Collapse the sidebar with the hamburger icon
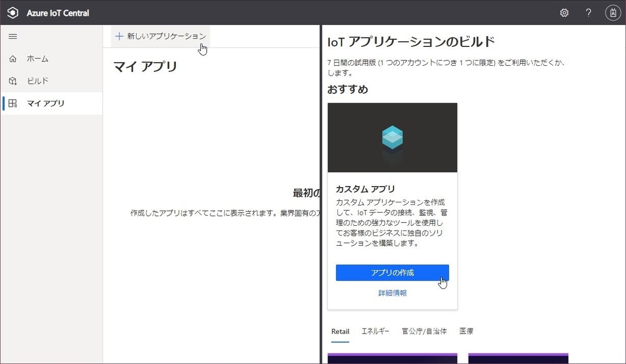 pyautogui.click(x=13, y=36)
